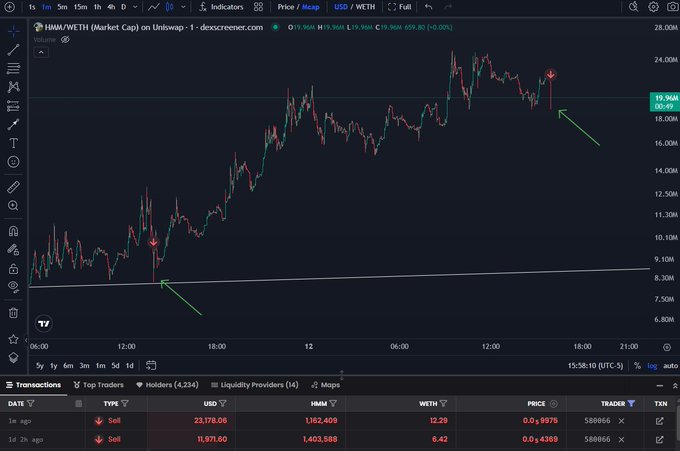Viewport: 680px width, 451px height.
Task: Select the 4h timeframe
Action: [x=111, y=7]
